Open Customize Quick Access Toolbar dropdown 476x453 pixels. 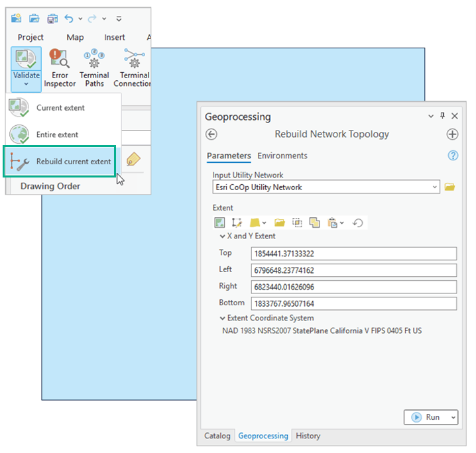pos(119,19)
